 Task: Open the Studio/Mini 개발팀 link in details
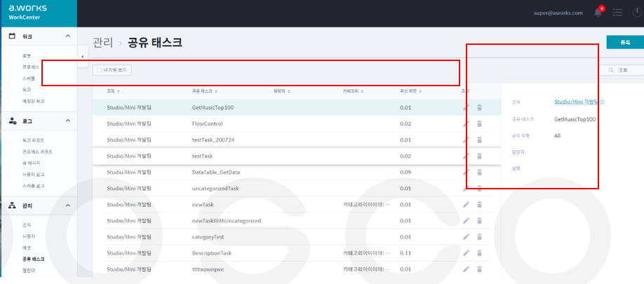(x=576, y=102)
